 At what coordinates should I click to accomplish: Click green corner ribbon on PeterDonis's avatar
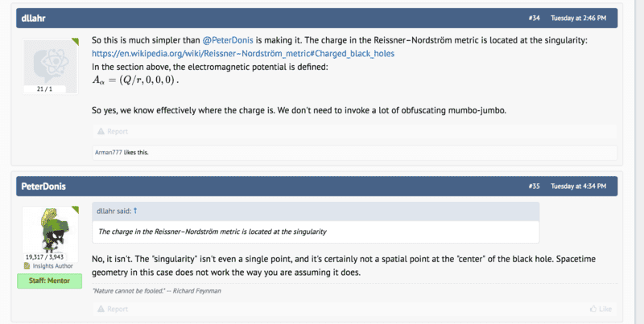75,210
